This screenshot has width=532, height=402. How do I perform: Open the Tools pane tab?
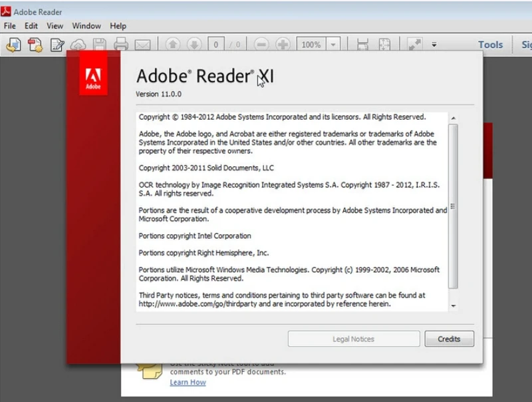[x=490, y=45]
